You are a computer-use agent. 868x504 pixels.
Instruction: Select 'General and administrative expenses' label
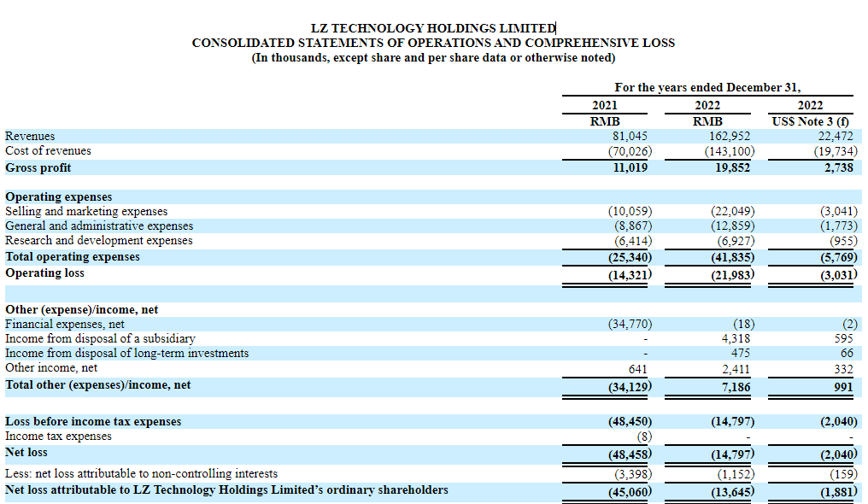click(x=99, y=226)
